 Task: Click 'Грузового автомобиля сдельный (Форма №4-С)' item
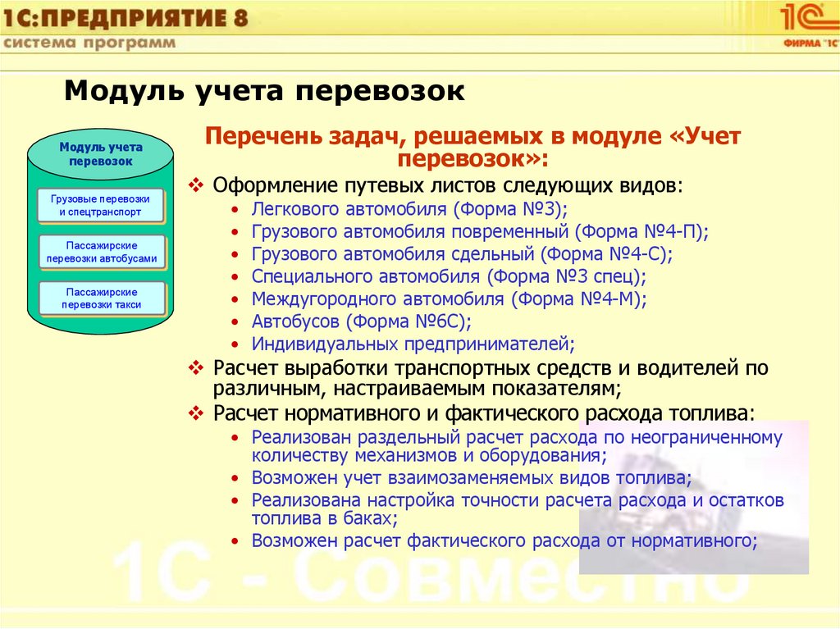(x=462, y=254)
